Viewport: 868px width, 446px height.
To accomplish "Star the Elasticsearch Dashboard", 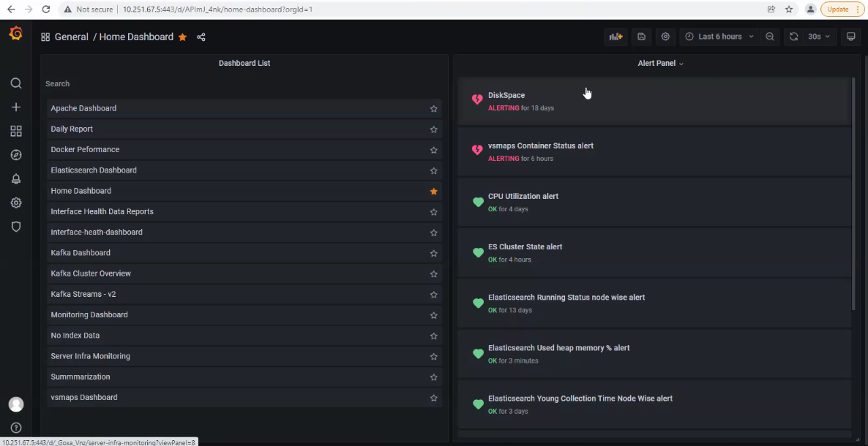I will pos(433,171).
